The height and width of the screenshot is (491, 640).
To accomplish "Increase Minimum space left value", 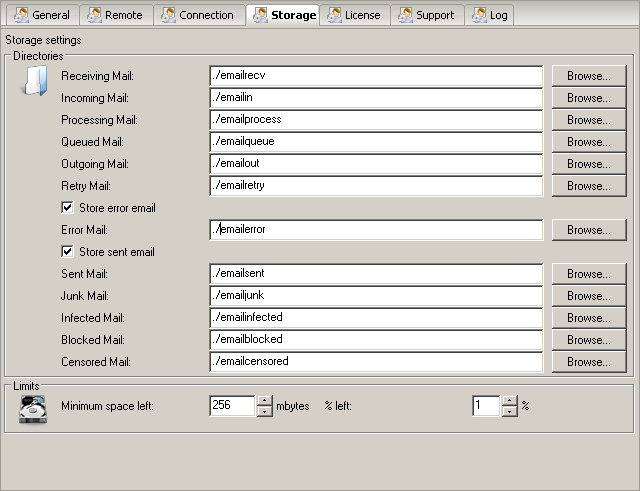I will [264, 401].
